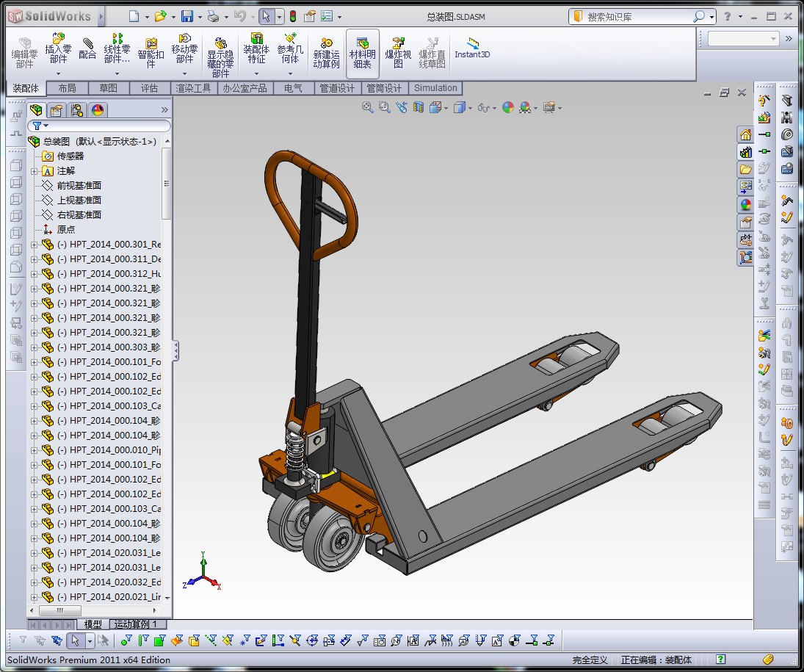The width and height of the screenshot is (804, 672).
Task: Click the Section View icon
Action: click(419, 107)
